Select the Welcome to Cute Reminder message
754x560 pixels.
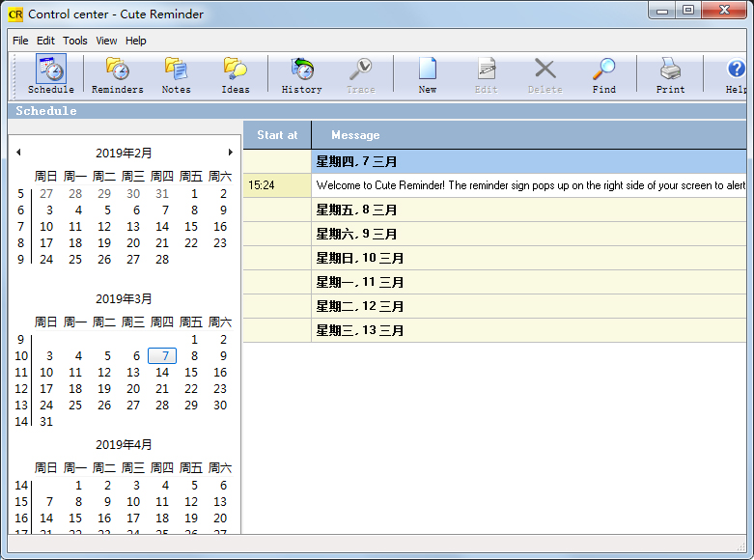(x=529, y=185)
